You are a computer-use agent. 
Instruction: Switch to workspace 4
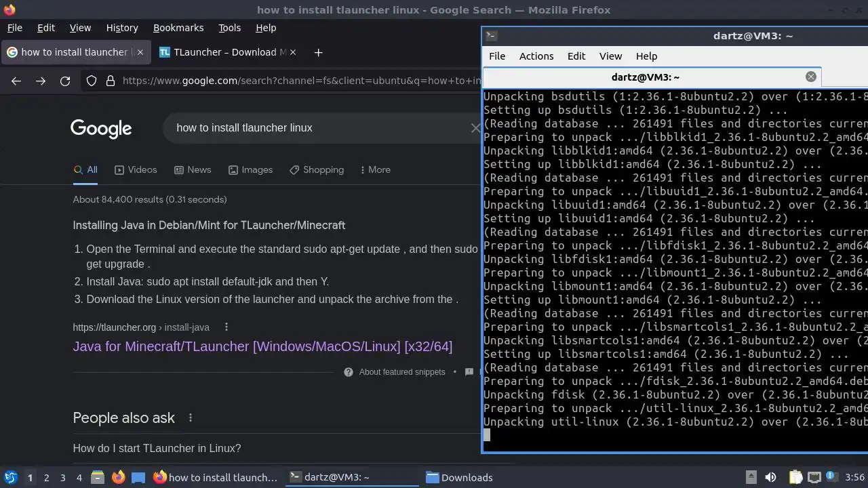click(79, 478)
